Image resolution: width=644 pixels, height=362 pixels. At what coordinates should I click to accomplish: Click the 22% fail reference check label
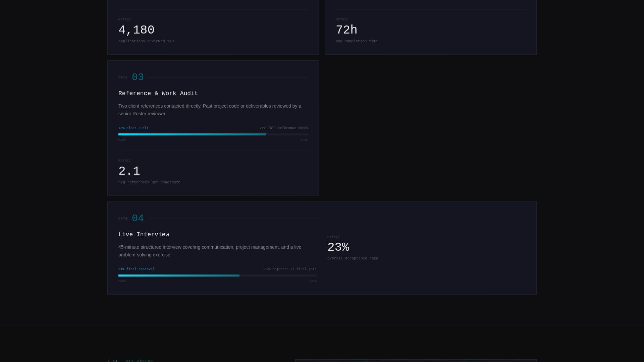pyautogui.click(x=284, y=128)
